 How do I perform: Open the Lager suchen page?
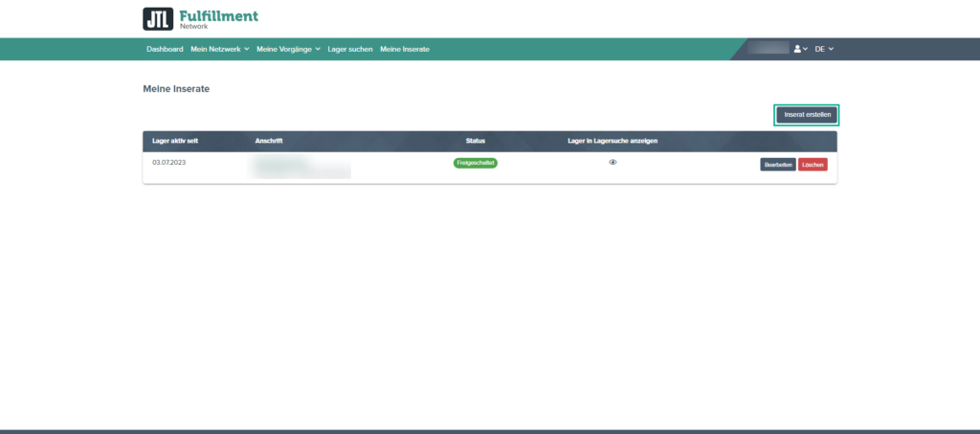click(350, 49)
